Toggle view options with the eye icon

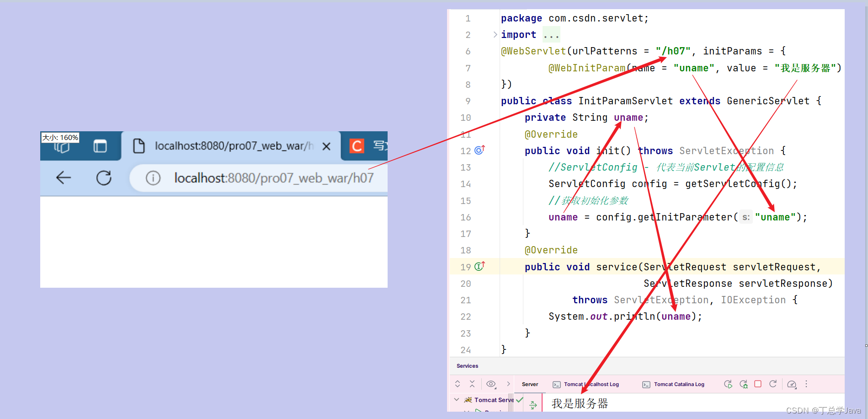click(491, 384)
